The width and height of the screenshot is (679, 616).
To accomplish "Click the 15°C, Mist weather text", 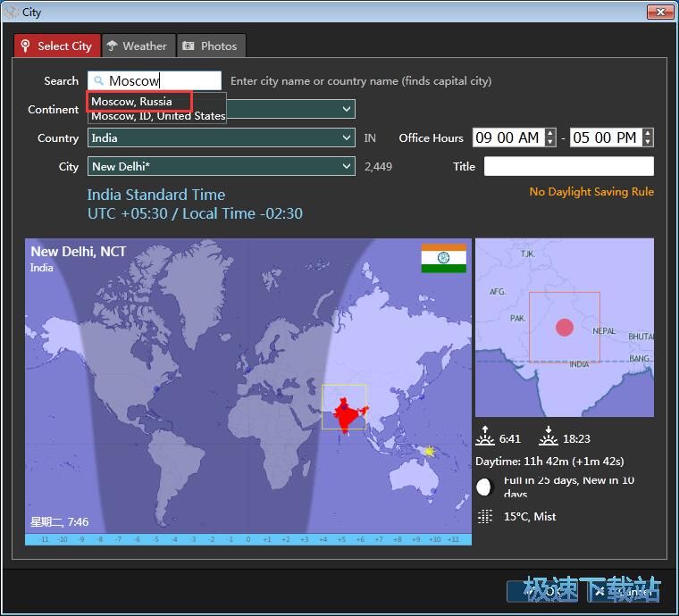I will pos(530,517).
